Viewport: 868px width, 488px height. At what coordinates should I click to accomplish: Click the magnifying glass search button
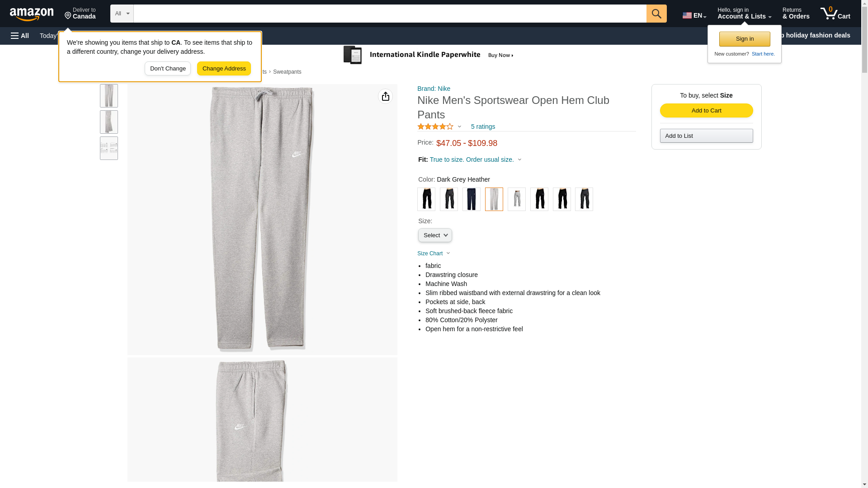[x=656, y=14]
